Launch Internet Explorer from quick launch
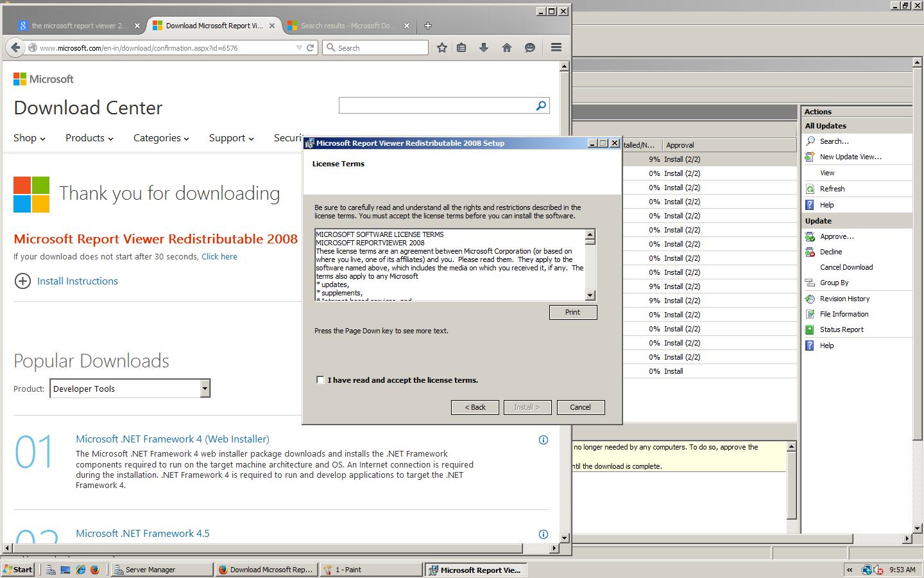924x578 pixels. (x=81, y=570)
